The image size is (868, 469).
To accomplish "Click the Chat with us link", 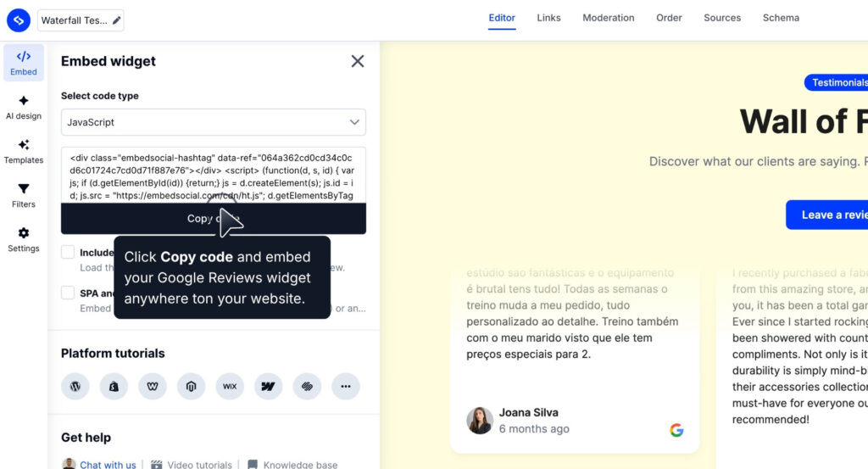I will 108,465.
